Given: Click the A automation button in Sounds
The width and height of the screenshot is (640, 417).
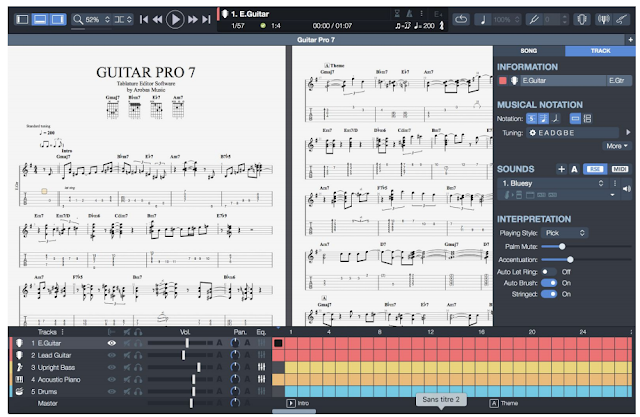Looking at the screenshot, I should [574, 169].
